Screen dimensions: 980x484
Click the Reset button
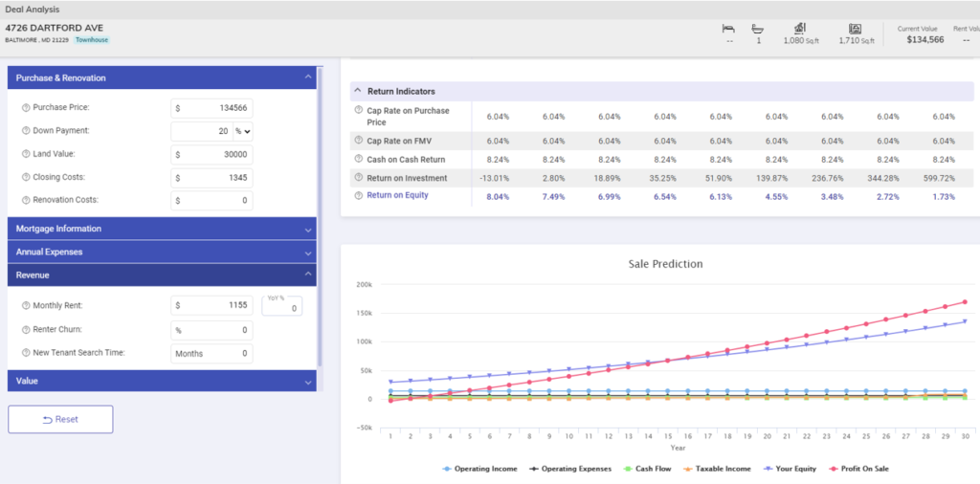click(x=60, y=419)
